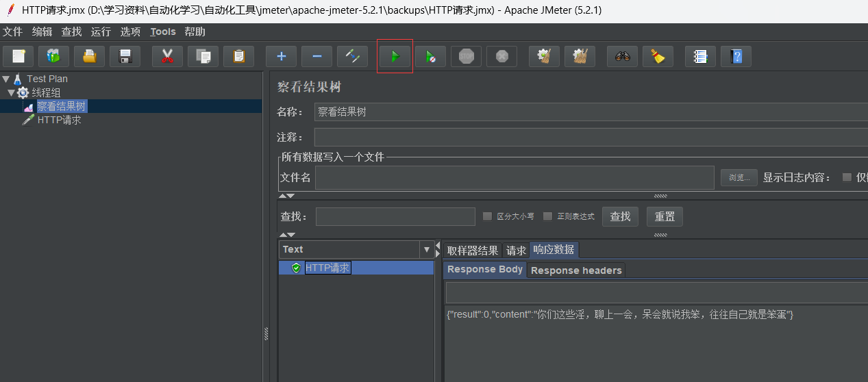868x382 pixels.
Task: Create a new test plan with New icon
Action: [x=18, y=56]
